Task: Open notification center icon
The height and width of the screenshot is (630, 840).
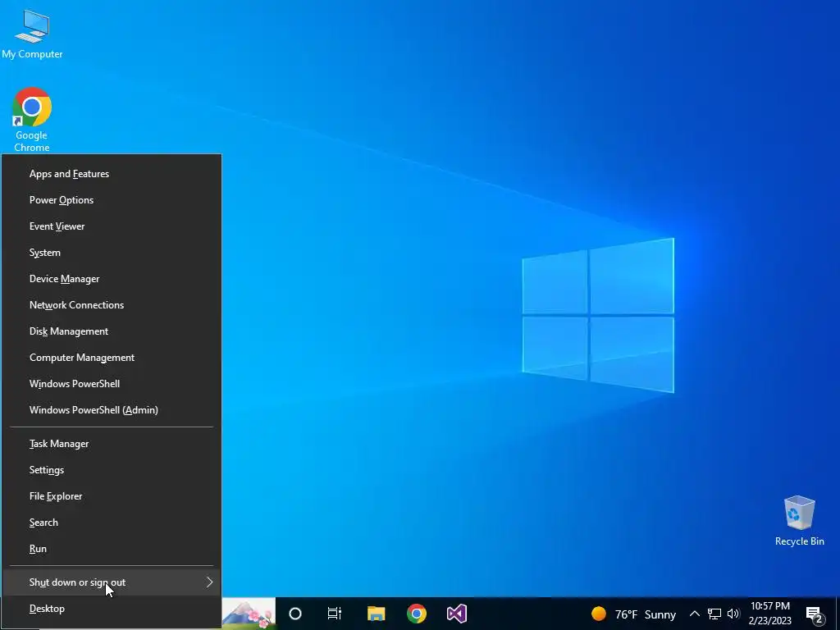Action: pos(815,614)
